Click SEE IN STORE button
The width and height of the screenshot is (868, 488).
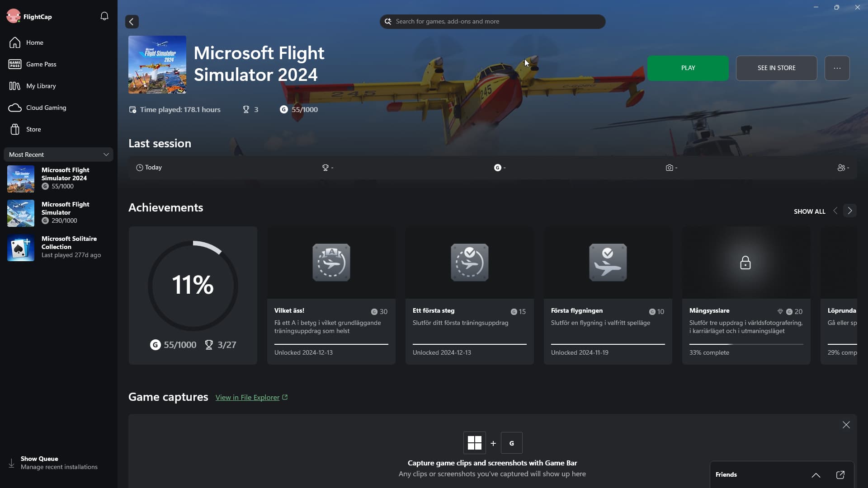pos(776,68)
